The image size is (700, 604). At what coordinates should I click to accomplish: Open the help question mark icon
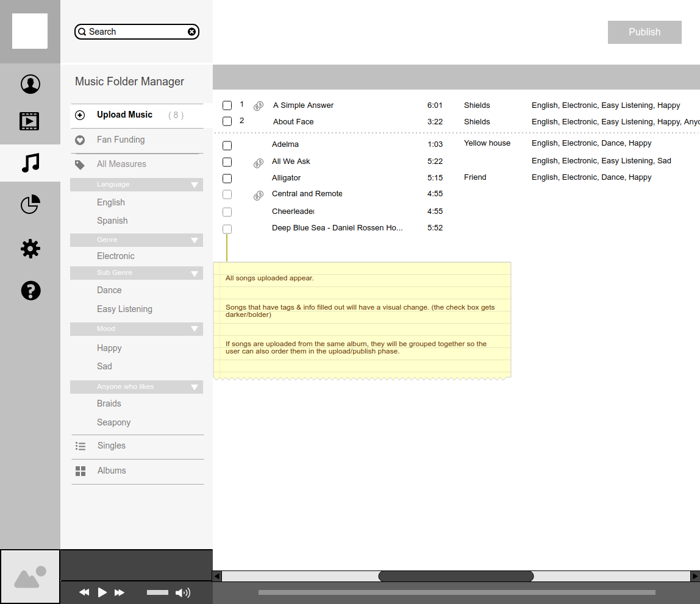30,290
